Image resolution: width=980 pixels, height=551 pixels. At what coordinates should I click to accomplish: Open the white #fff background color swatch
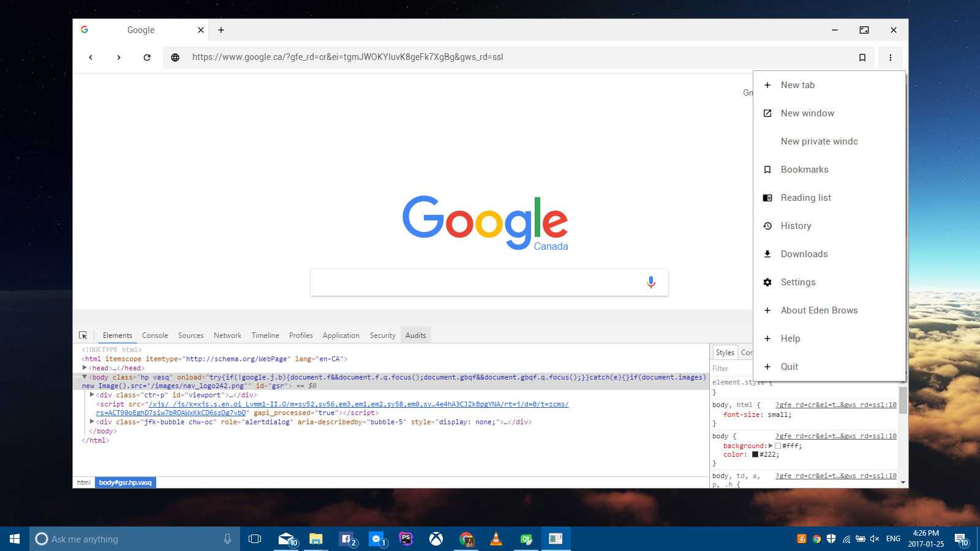point(778,446)
